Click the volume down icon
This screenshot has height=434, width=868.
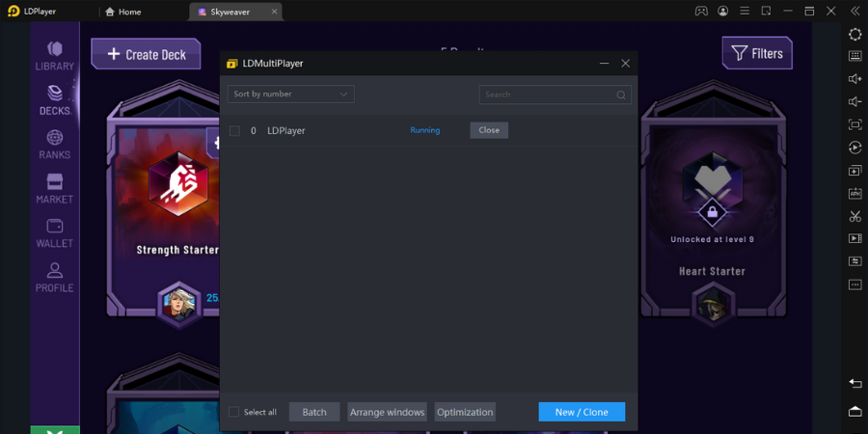pyautogui.click(x=854, y=102)
